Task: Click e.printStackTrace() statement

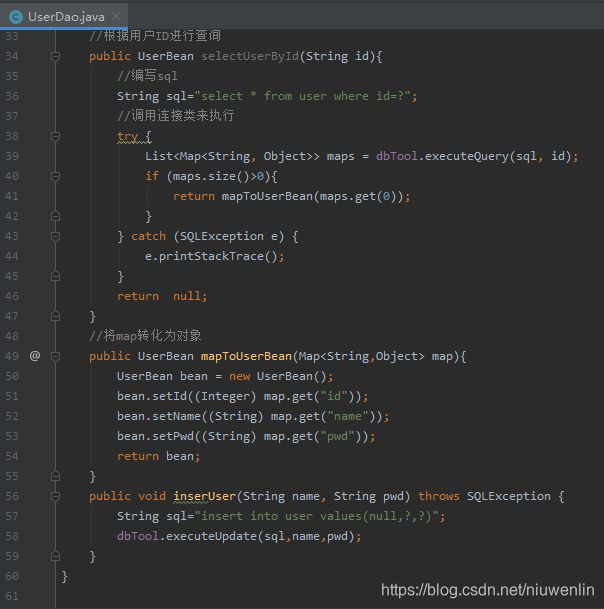Action: 214,256
